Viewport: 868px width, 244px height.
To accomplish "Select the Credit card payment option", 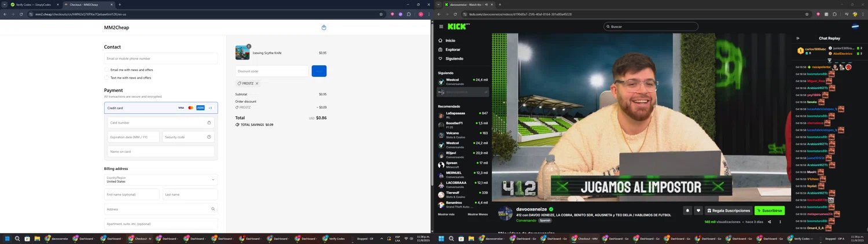I will tap(161, 108).
